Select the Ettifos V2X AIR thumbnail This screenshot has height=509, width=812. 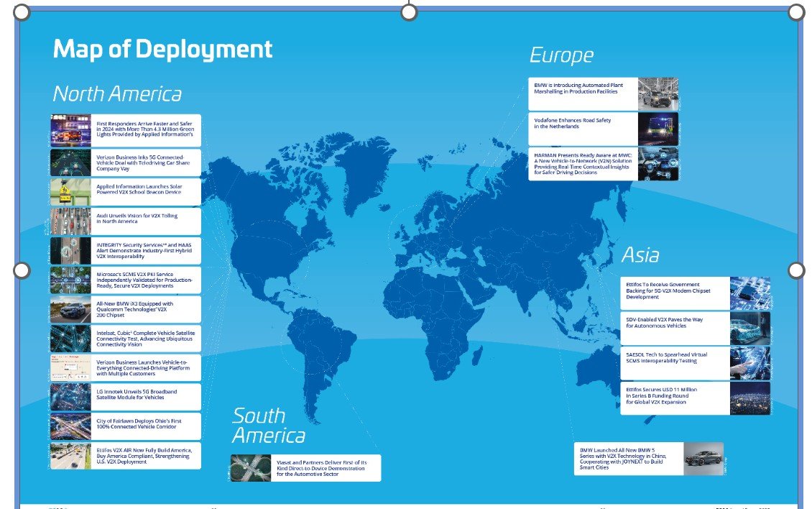point(71,456)
